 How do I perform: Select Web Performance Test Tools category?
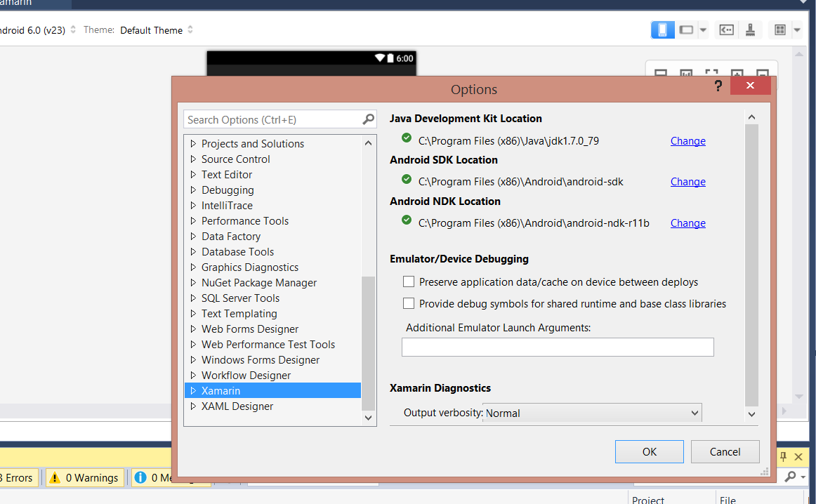click(x=268, y=345)
